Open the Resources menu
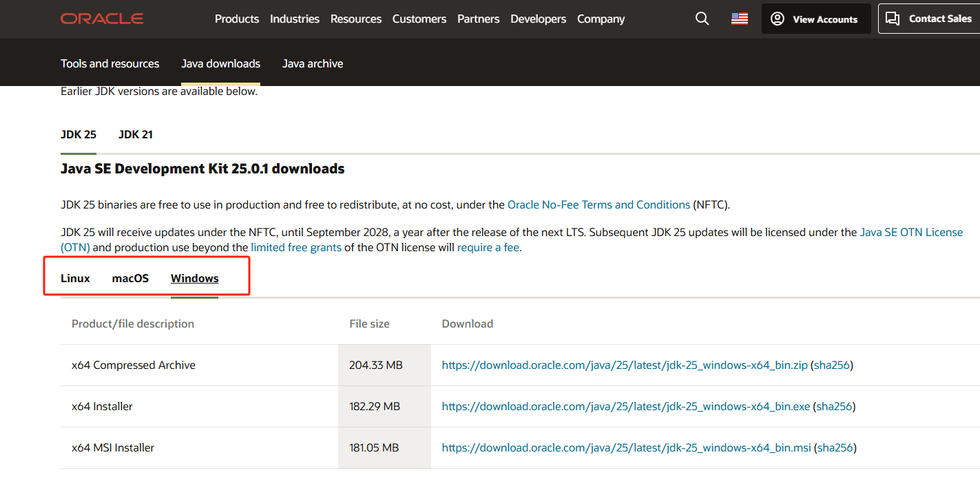The width and height of the screenshot is (980, 499). coord(356,19)
